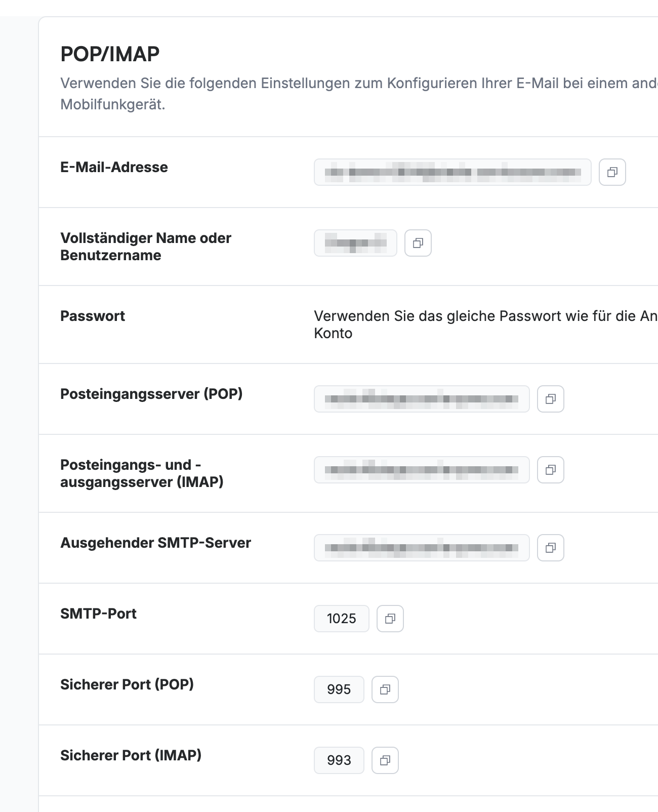
Task: Copy the SMTP-Port number 1025
Action: [390, 619]
